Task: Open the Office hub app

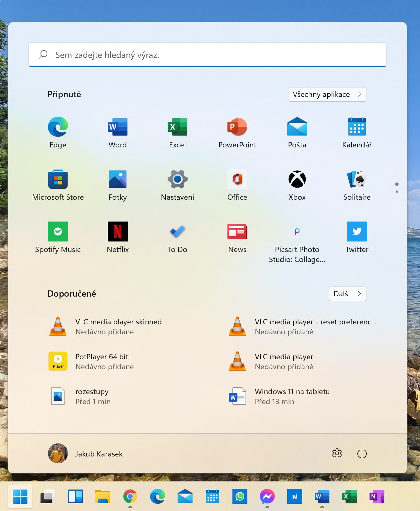Action: (237, 185)
